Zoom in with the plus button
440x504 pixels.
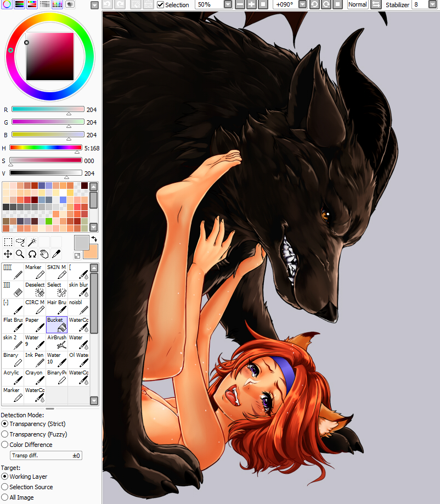click(x=251, y=4)
